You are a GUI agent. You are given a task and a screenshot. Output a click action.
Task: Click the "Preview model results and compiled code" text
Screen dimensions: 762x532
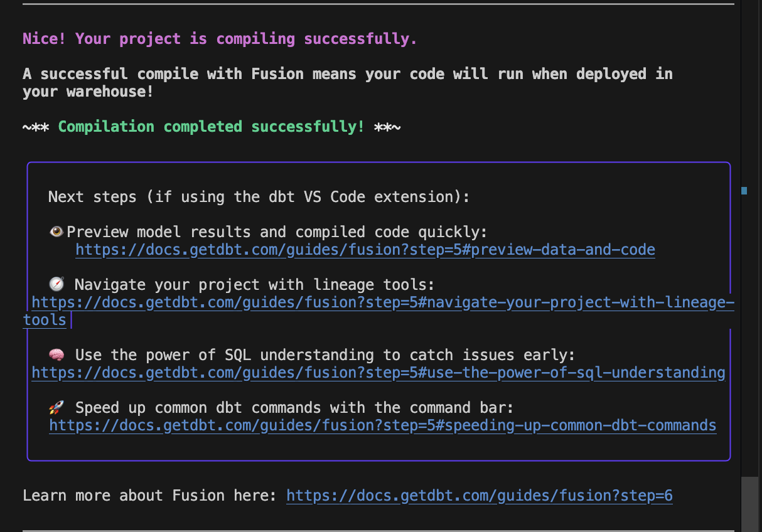click(x=277, y=232)
